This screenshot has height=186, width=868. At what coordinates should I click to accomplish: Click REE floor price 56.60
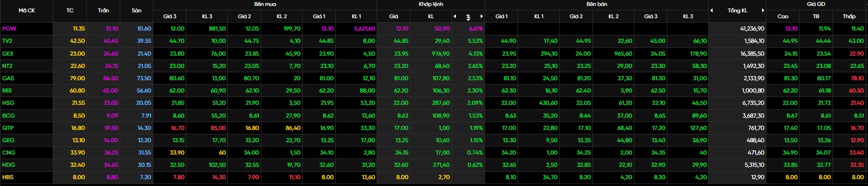(x=144, y=91)
